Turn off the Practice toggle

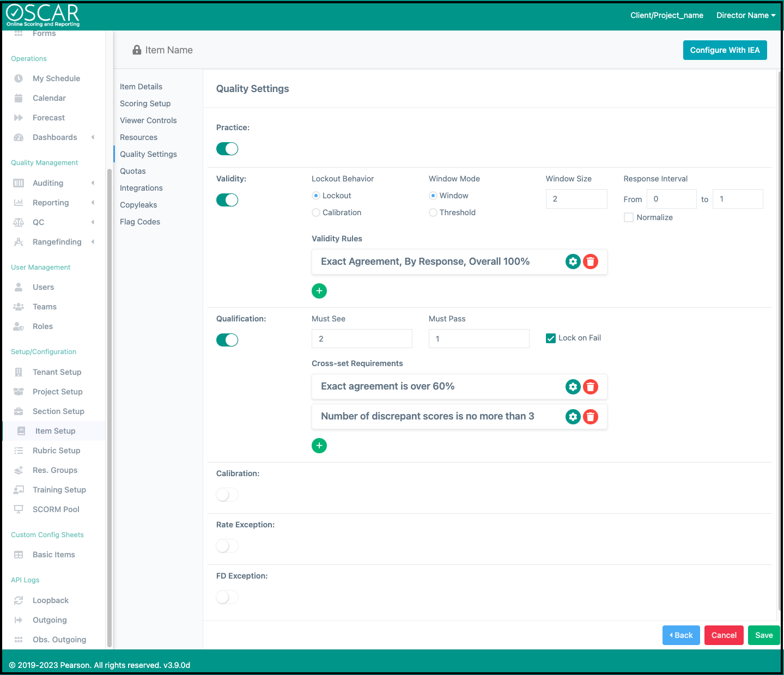pyautogui.click(x=227, y=149)
